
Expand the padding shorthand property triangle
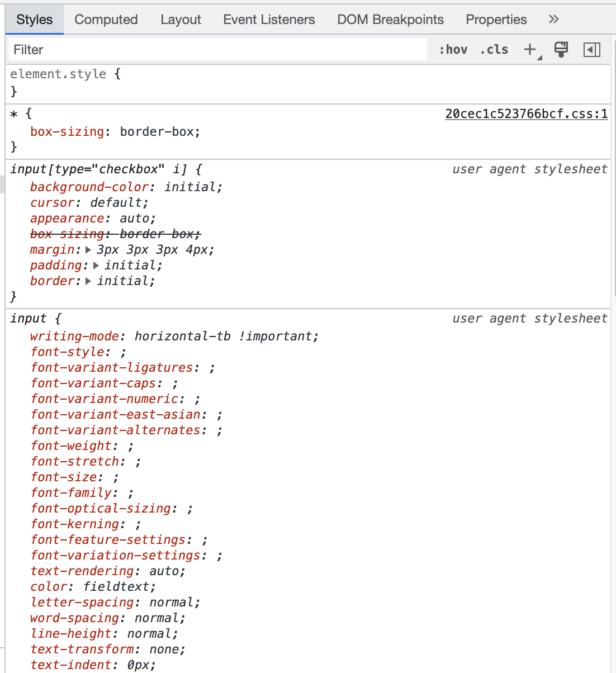(x=96, y=266)
